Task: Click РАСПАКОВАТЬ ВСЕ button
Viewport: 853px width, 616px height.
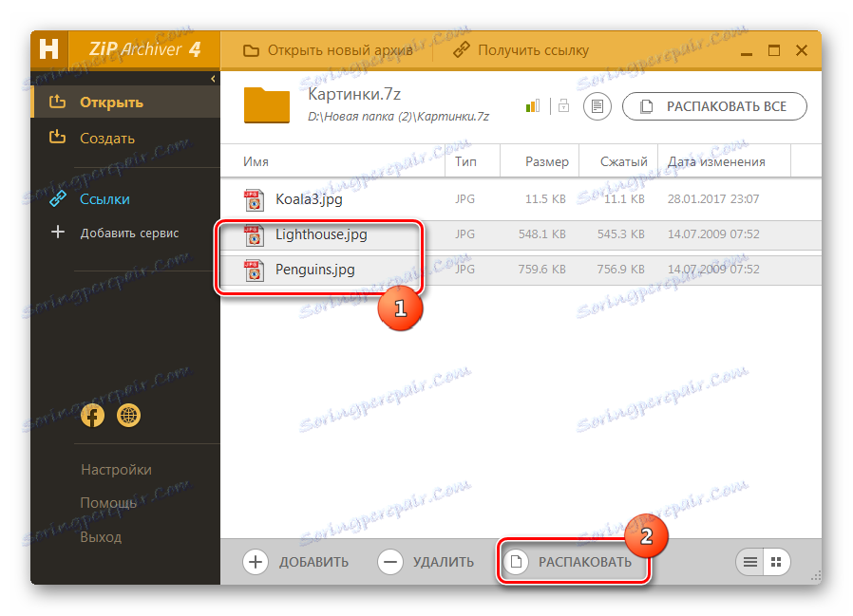Action: 714,106
